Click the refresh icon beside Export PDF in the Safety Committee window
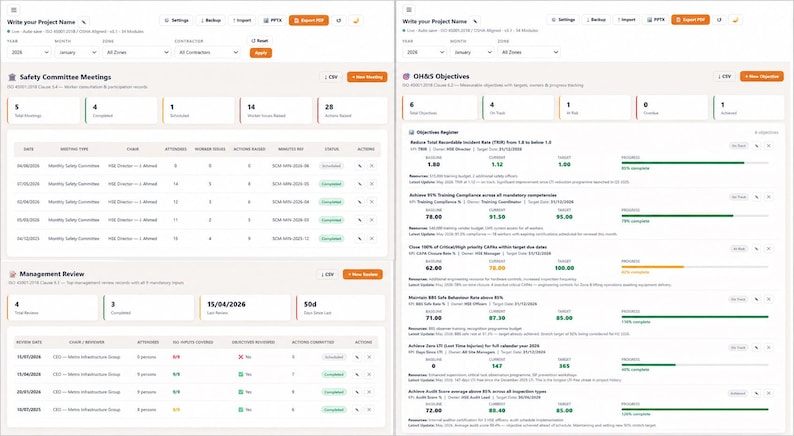This screenshot has height=436, width=794. tap(339, 20)
